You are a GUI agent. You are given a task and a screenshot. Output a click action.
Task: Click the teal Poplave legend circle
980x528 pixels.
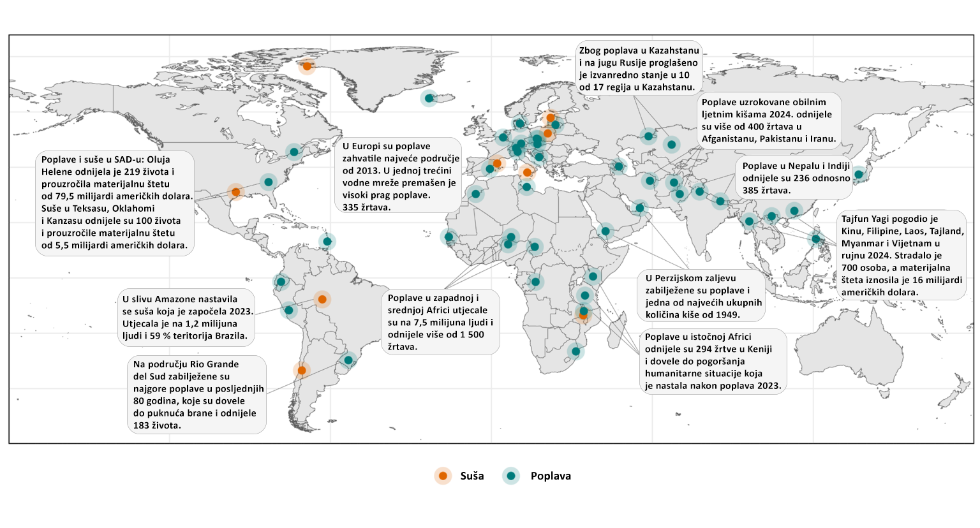pyautogui.click(x=510, y=476)
